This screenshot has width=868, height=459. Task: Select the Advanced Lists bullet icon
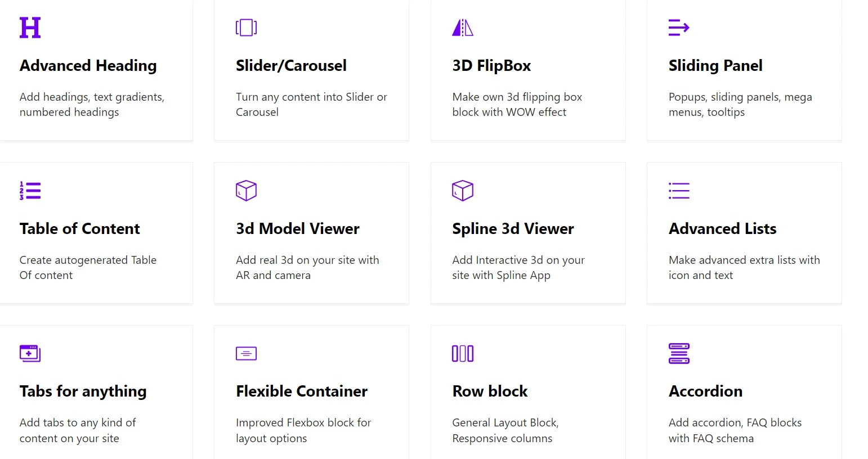[x=679, y=191]
